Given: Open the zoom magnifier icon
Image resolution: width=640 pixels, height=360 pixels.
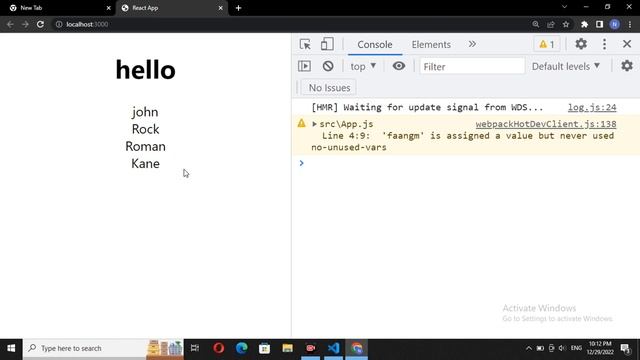Looking at the screenshot, I should click(x=536, y=24).
